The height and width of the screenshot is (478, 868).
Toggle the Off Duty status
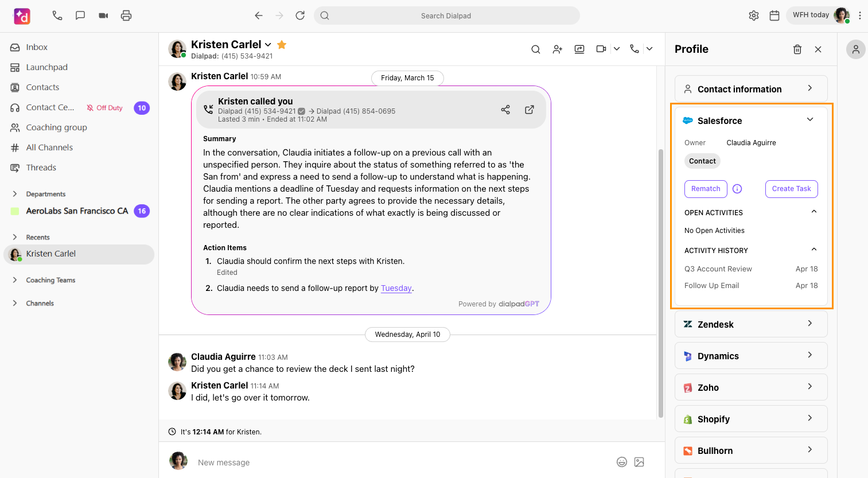click(105, 108)
